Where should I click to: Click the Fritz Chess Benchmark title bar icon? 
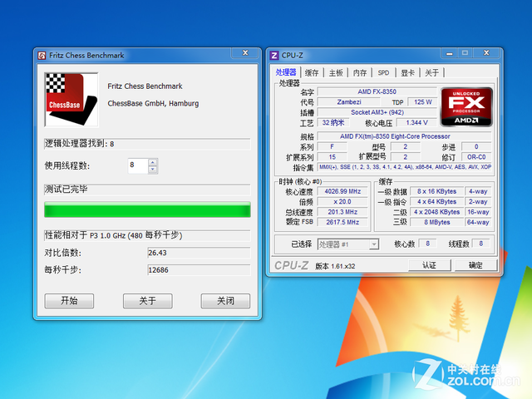(42, 56)
